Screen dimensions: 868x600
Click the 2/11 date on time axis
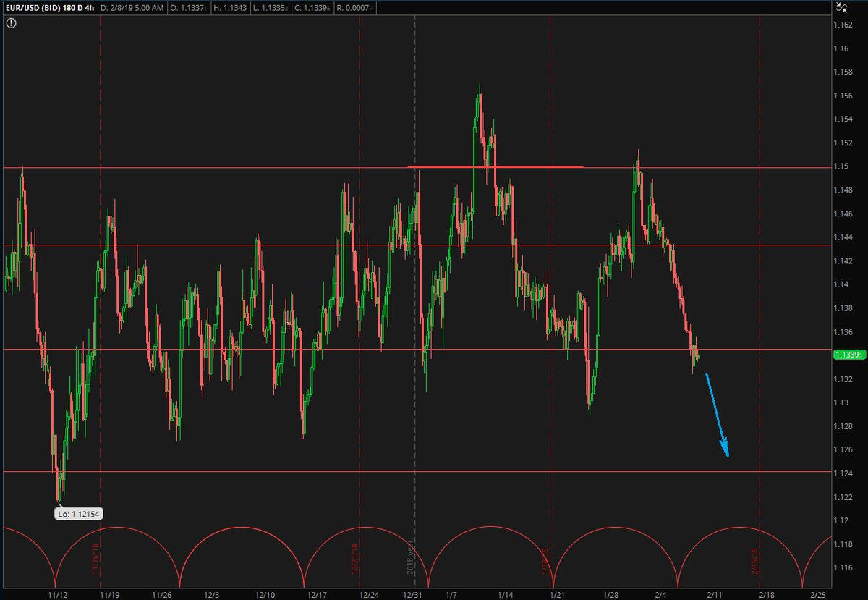[x=713, y=594]
